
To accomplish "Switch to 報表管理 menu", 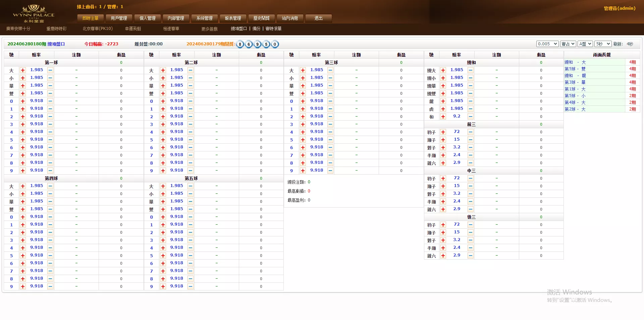I will [x=233, y=18].
